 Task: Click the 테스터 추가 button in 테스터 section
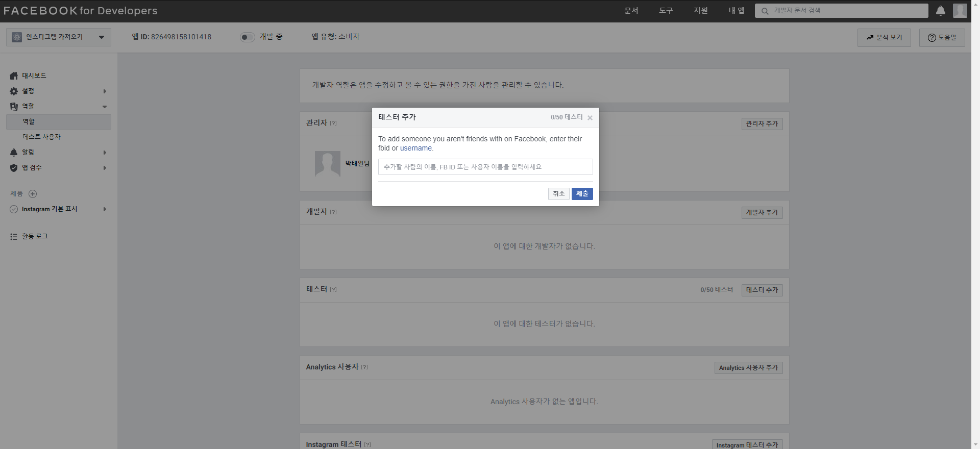tap(762, 290)
